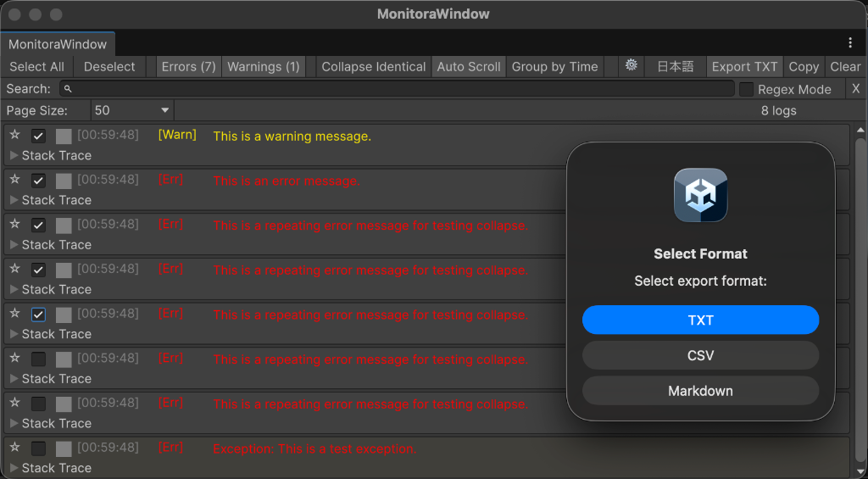Choose the TXT export format
Viewport: 868px width, 479px height.
point(700,320)
